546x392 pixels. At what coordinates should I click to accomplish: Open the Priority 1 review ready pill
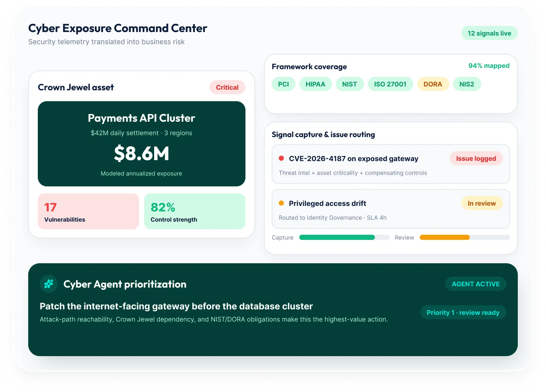[463, 313]
